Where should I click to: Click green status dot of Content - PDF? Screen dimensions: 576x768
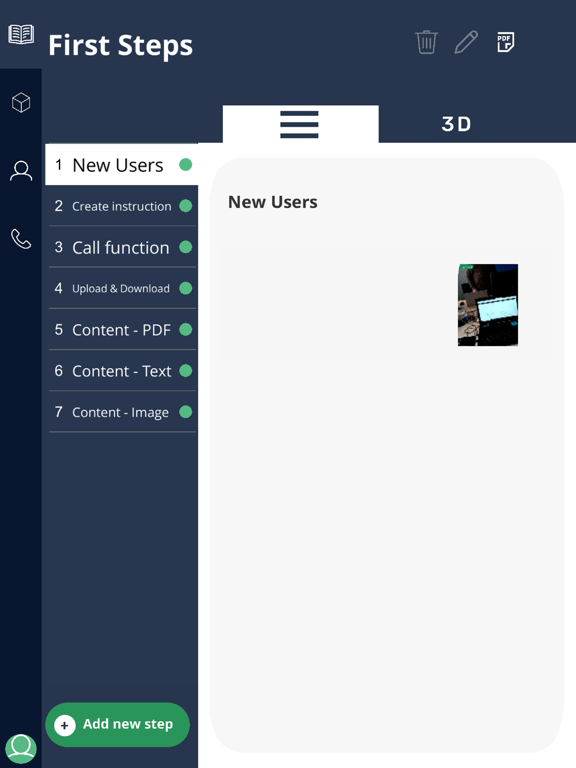(186, 329)
